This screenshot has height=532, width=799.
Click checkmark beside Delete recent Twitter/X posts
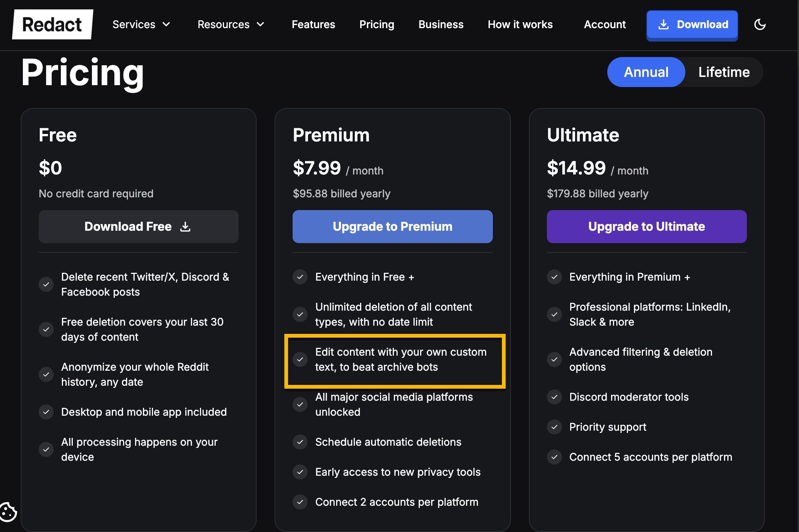[x=46, y=284]
